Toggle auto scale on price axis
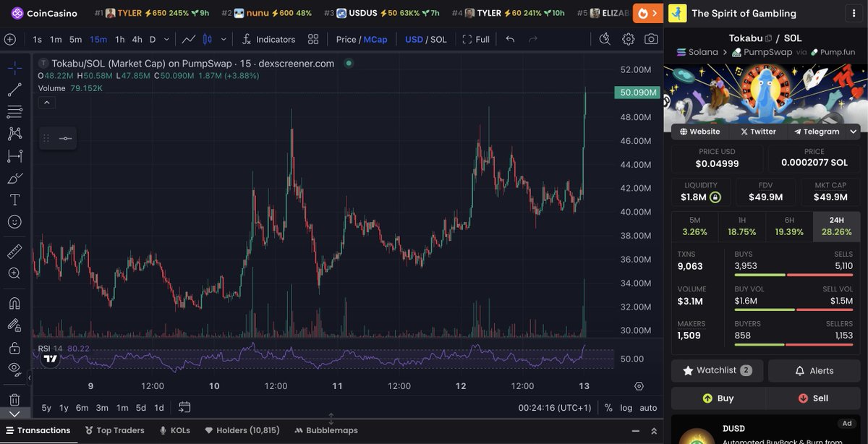Viewport: 868px width, 444px height. click(x=649, y=408)
